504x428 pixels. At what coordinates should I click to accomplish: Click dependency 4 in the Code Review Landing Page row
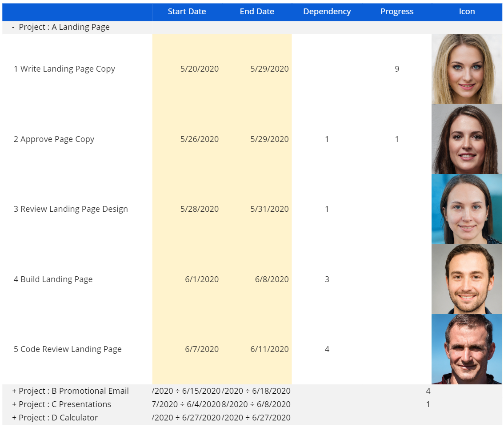327,349
